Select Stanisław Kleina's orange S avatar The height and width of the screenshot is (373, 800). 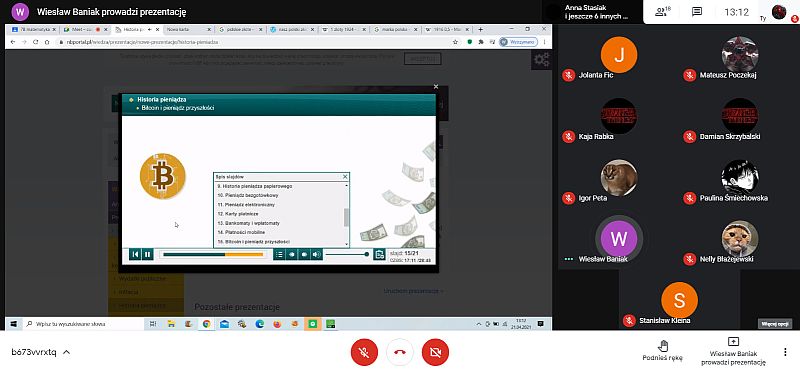click(x=679, y=300)
